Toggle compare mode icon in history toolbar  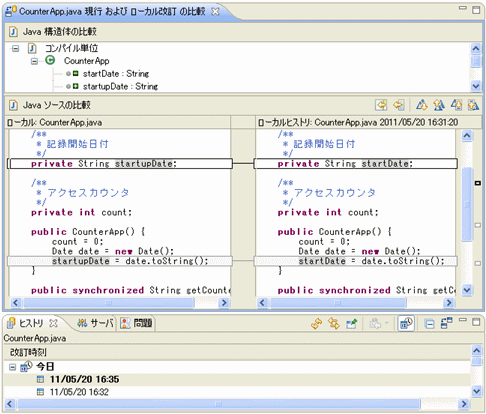(446, 323)
